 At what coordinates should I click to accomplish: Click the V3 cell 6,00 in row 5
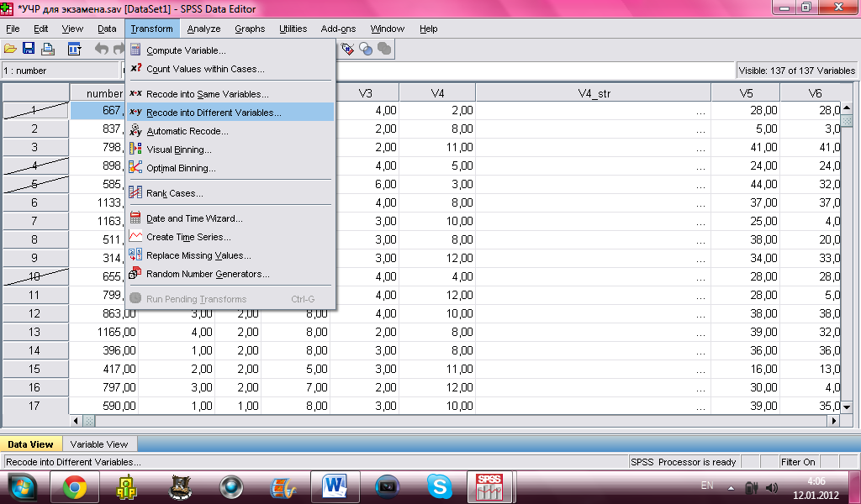point(365,184)
